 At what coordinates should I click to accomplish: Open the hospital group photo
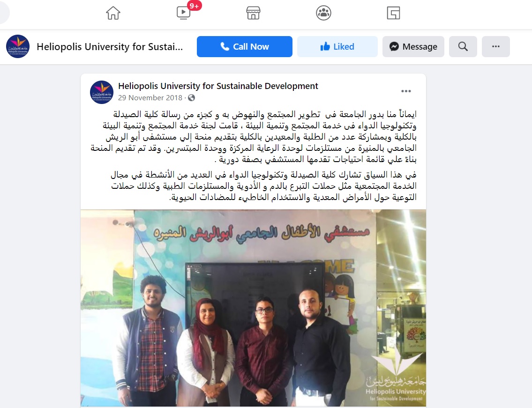[x=253, y=308]
